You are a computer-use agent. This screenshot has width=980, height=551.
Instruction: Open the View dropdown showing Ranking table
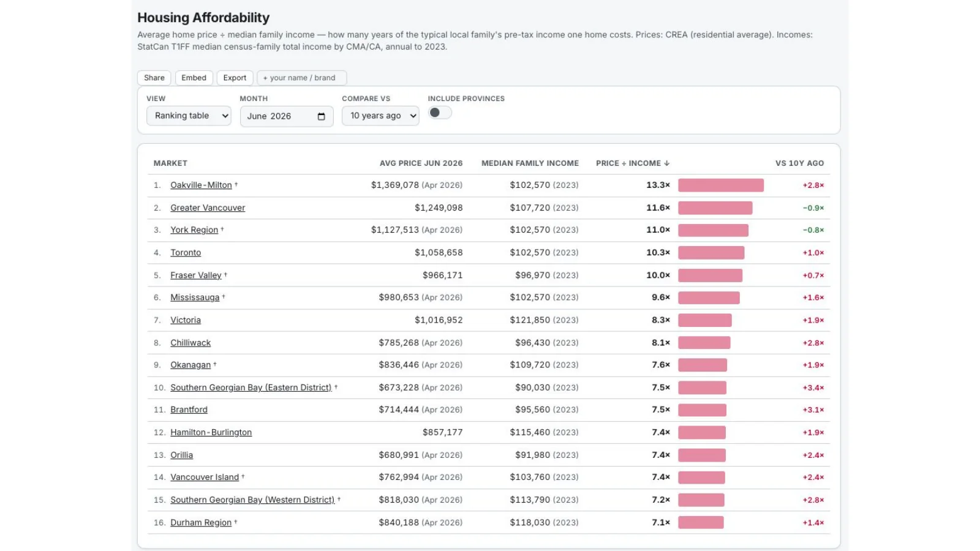click(189, 116)
